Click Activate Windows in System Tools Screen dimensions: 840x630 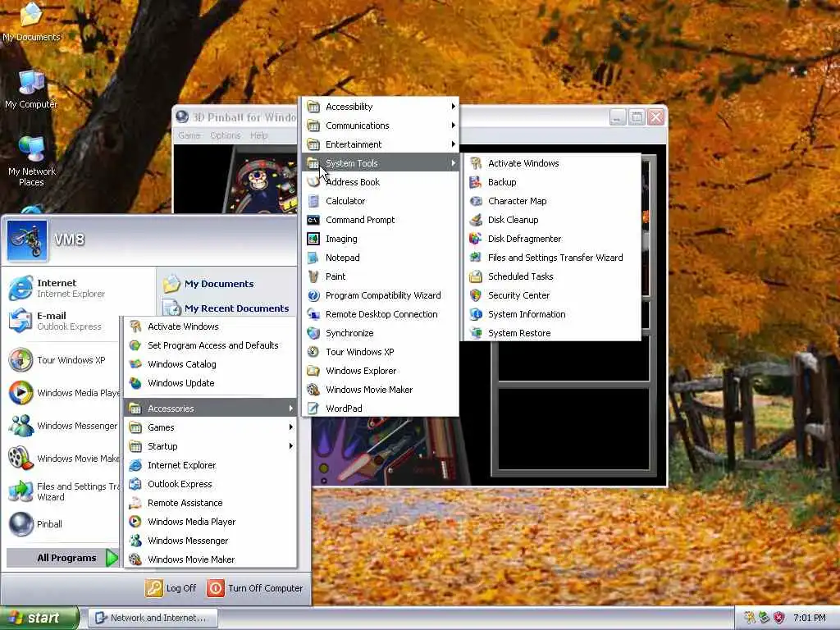tap(552, 163)
